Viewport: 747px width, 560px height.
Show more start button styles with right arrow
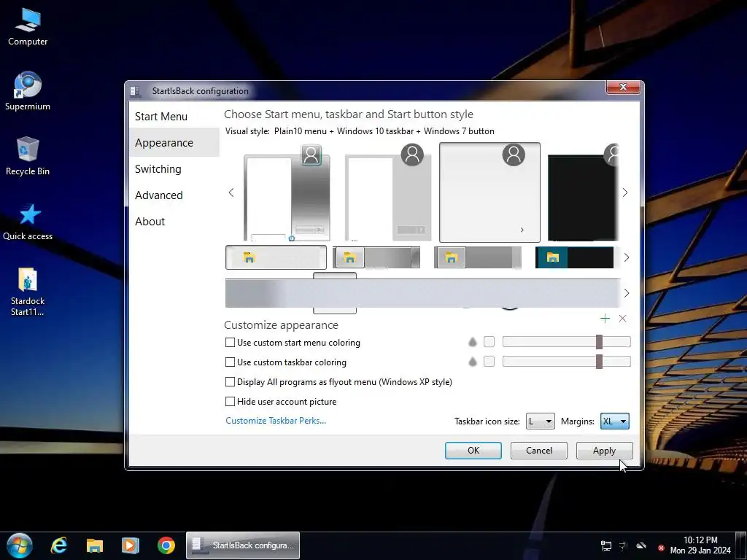click(x=627, y=293)
